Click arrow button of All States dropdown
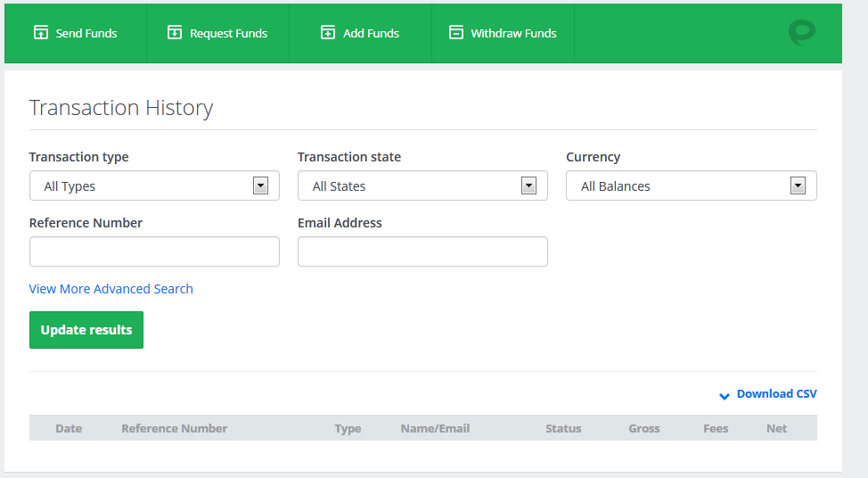This screenshot has height=478, width=868. pyautogui.click(x=528, y=185)
